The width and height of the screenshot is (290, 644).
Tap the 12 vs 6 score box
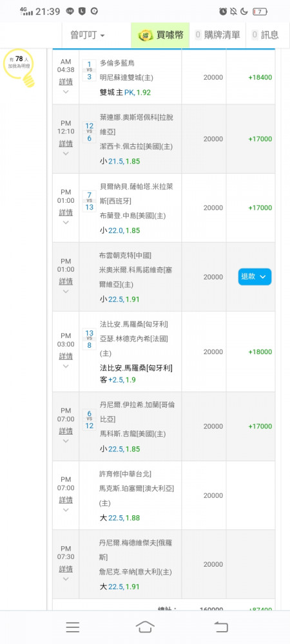(89, 131)
